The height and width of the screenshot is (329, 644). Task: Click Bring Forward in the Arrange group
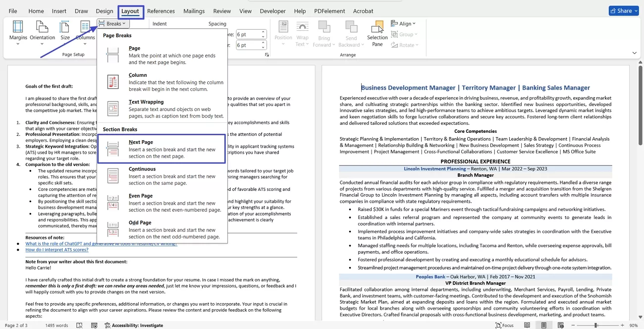coord(324,32)
